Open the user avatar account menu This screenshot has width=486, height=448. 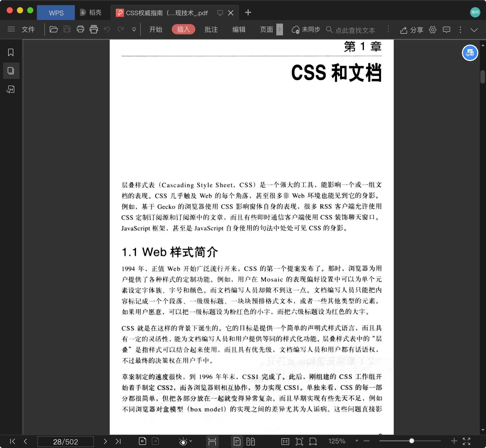click(475, 12)
